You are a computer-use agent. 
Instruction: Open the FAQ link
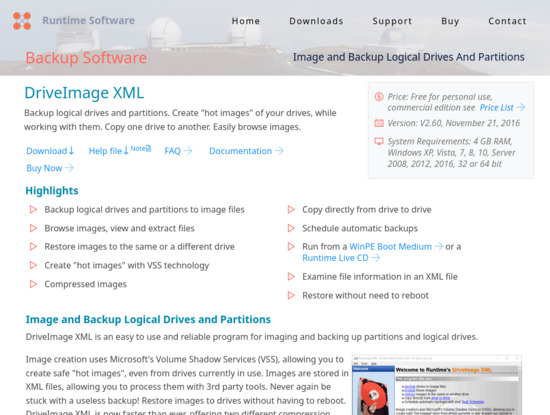point(173,151)
